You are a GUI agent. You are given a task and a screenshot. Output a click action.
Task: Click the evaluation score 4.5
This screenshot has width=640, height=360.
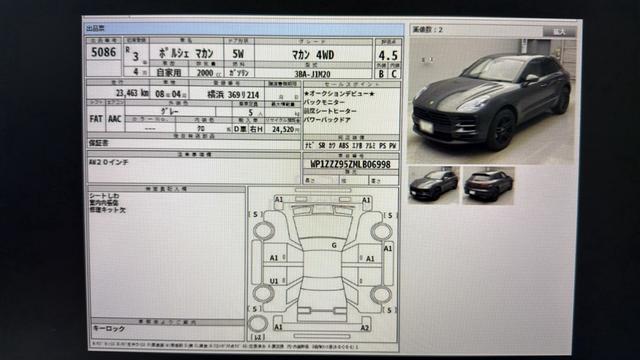pos(388,56)
